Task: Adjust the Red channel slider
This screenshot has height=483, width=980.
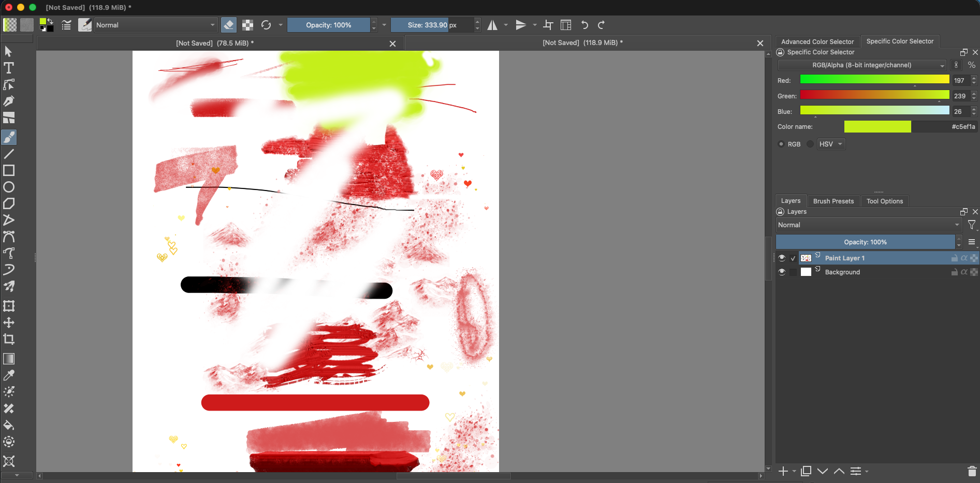Action: (x=874, y=79)
